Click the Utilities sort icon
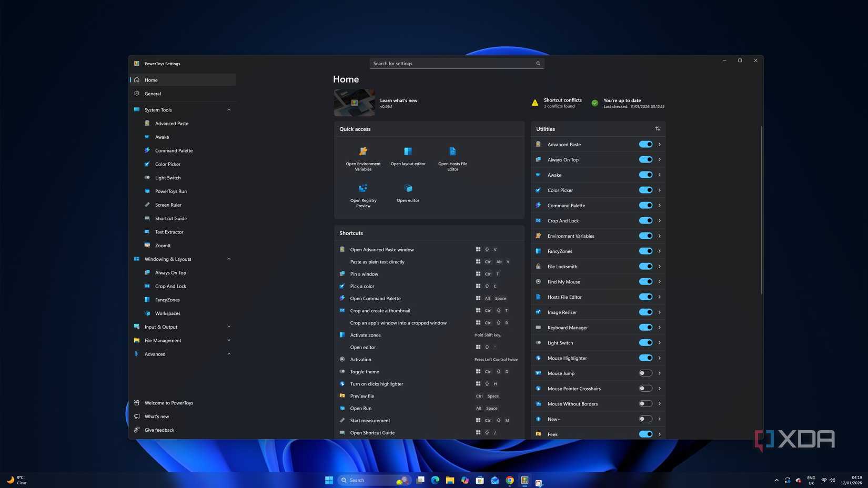This screenshot has width=868, height=488. coord(658,129)
